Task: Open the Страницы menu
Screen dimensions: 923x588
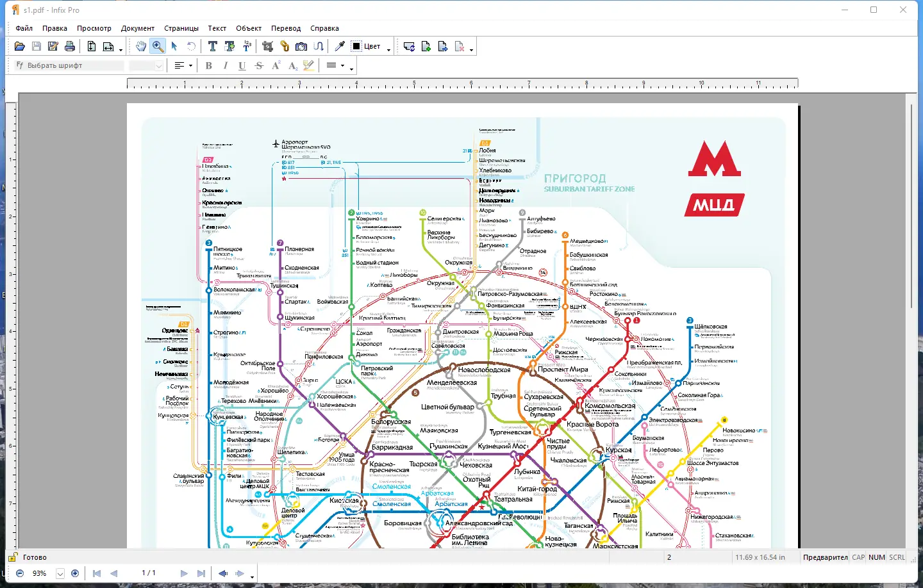Action: pyautogui.click(x=181, y=28)
